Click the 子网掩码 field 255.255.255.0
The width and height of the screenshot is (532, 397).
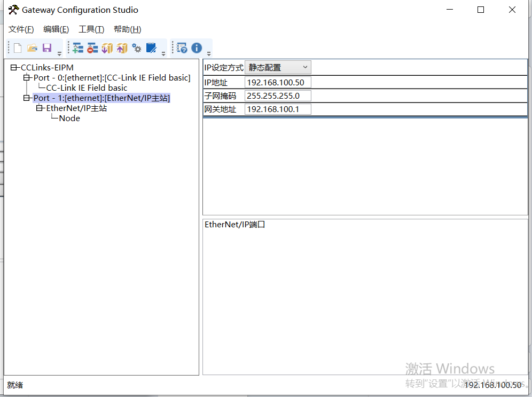click(278, 96)
